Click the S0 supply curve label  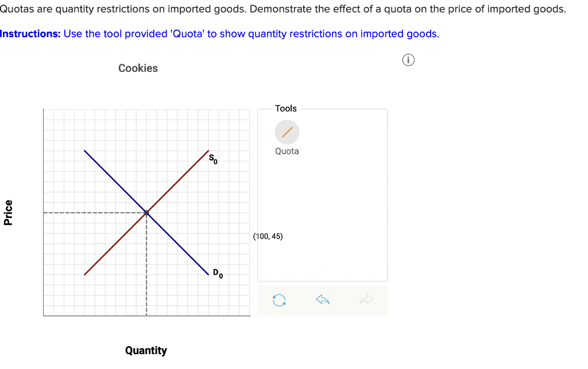pos(212,160)
